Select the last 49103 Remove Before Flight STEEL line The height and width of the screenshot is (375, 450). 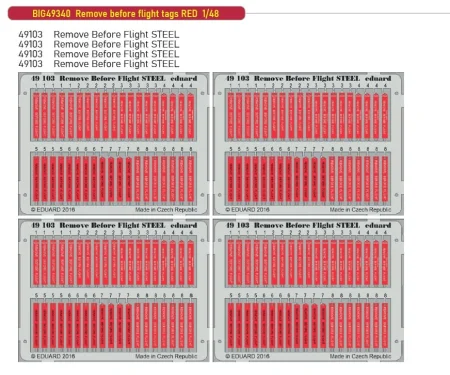(x=99, y=64)
